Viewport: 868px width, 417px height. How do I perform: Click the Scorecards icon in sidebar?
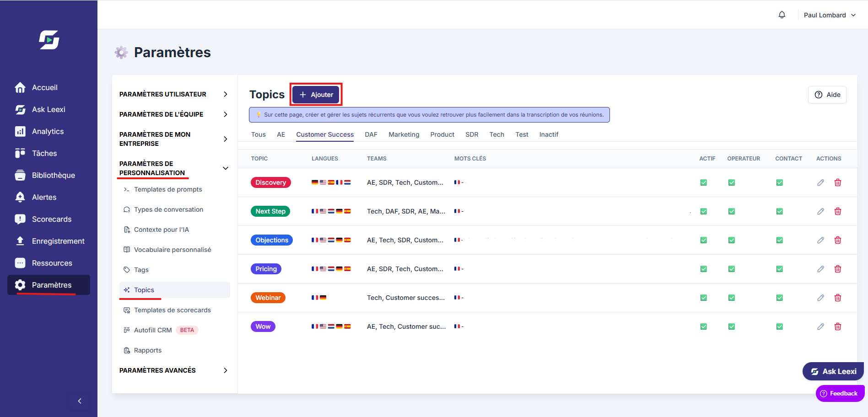(x=20, y=219)
